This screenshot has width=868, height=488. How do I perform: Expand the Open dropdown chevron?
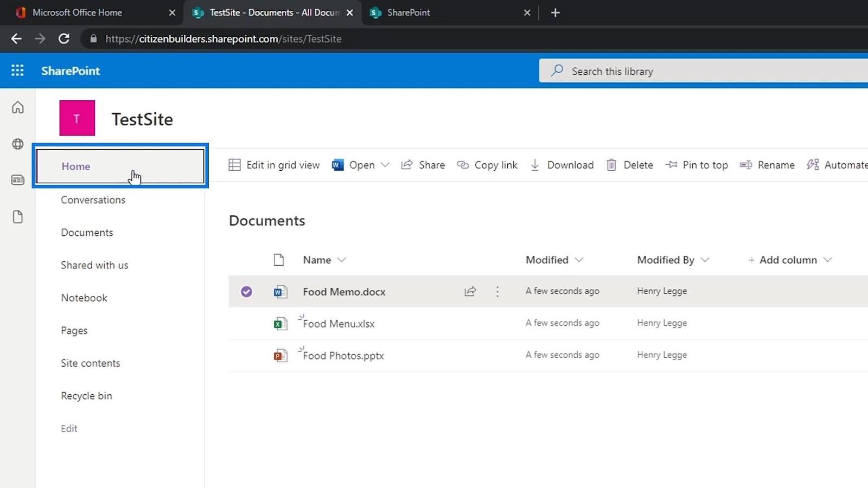click(x=385, y=165)
